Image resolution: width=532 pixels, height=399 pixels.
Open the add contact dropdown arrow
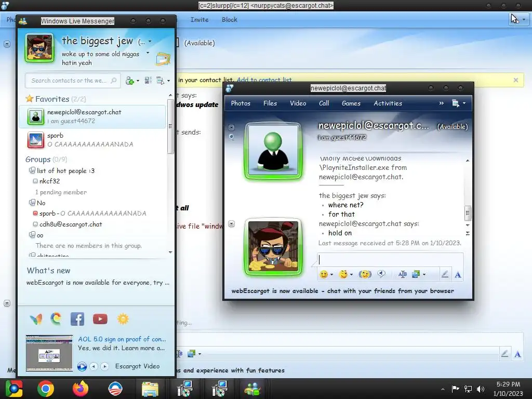coord(138,81)
